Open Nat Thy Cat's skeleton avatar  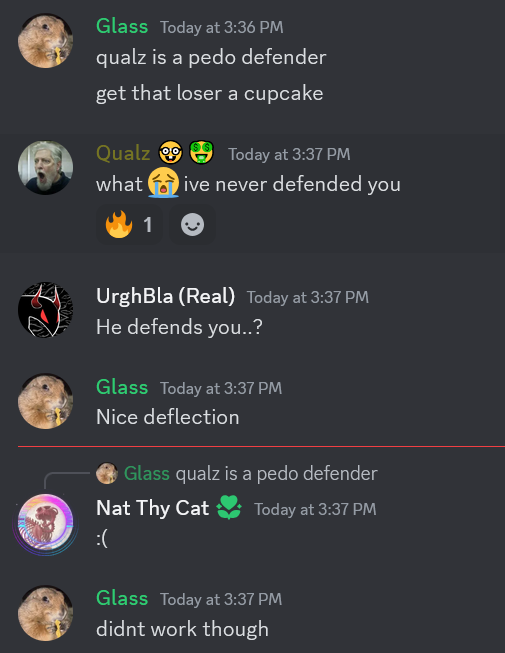(x=45, y=522)
